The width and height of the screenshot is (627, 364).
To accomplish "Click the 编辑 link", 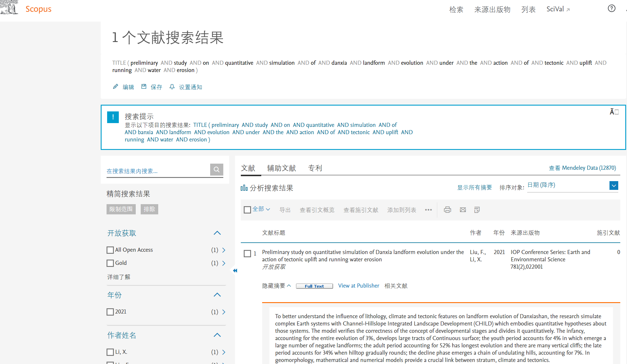I will tap(128, 87).
